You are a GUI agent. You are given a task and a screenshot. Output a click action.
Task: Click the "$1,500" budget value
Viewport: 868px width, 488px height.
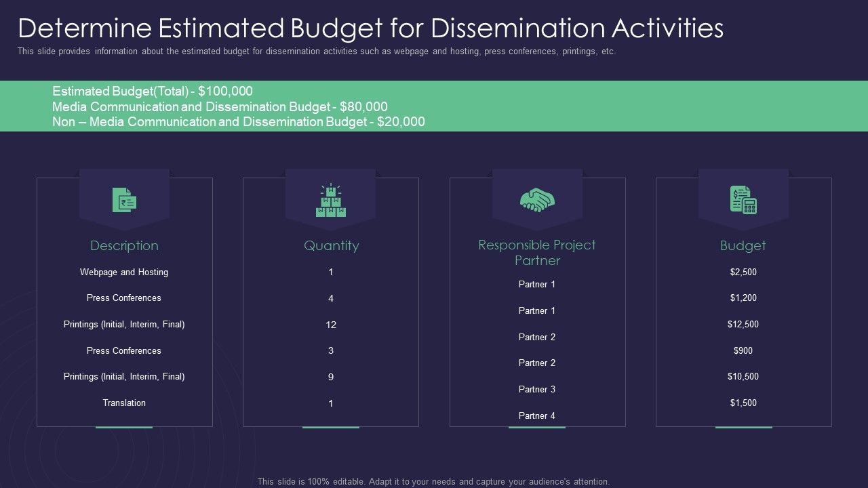click(743, 403)
